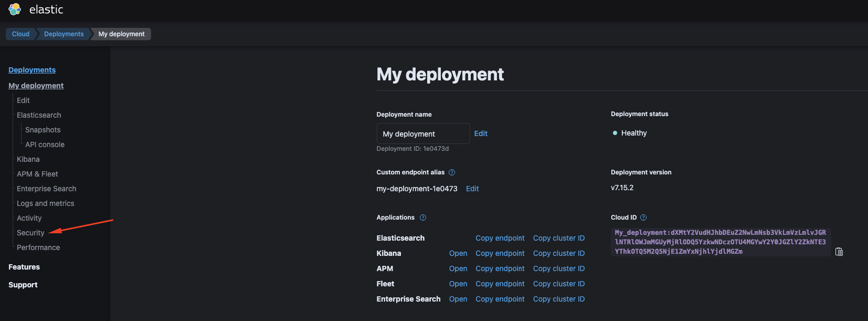
Task: Open Kibana application
Action: coord(458,253)
